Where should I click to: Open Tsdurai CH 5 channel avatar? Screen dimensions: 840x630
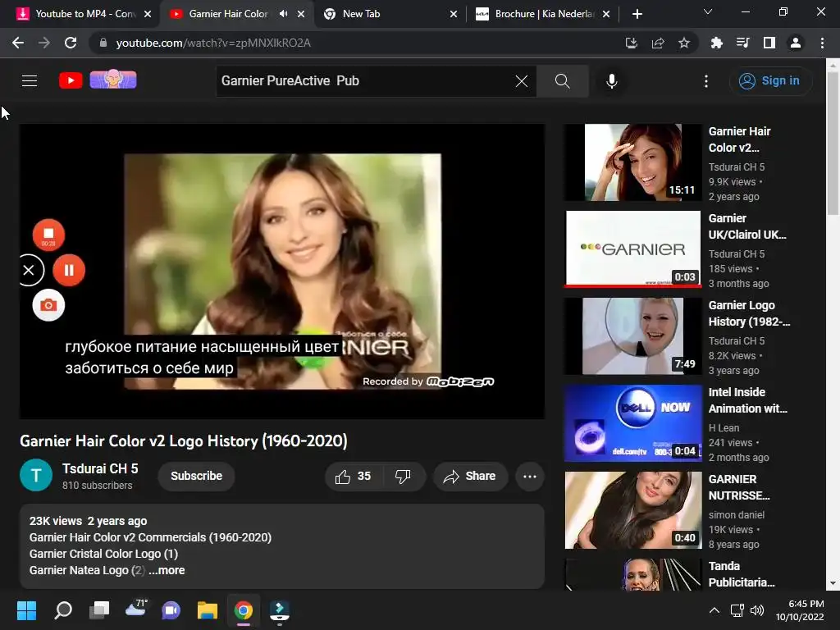[x=36, y=475]
